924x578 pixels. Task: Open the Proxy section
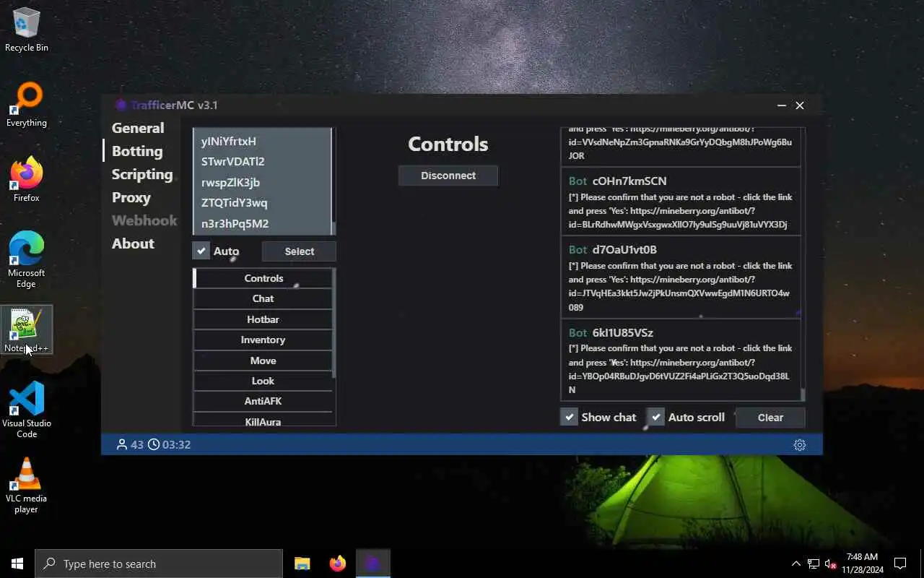point(131,197)
